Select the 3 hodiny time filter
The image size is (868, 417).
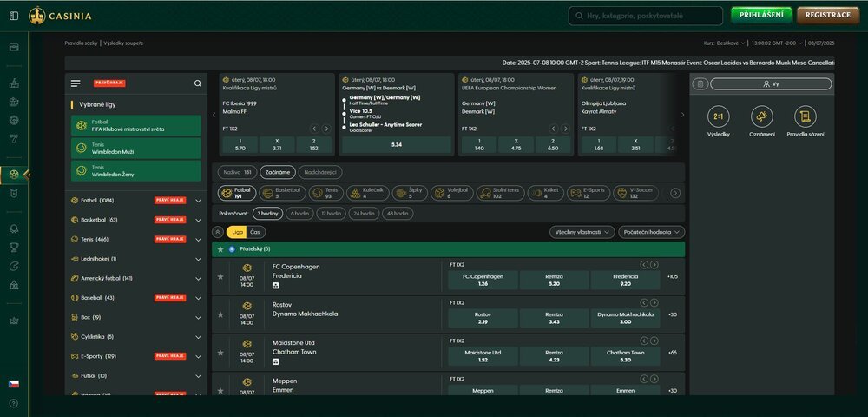267,213
